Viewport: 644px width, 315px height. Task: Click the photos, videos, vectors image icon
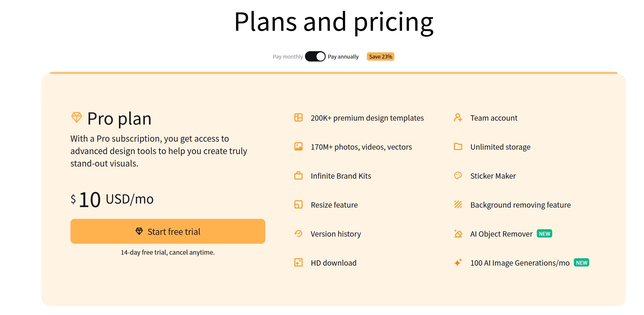pos(298,146)
